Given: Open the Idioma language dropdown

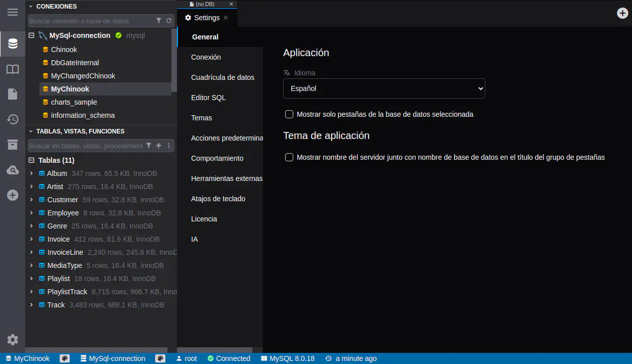Looking at the screenshot, I should tap(384, 88).
